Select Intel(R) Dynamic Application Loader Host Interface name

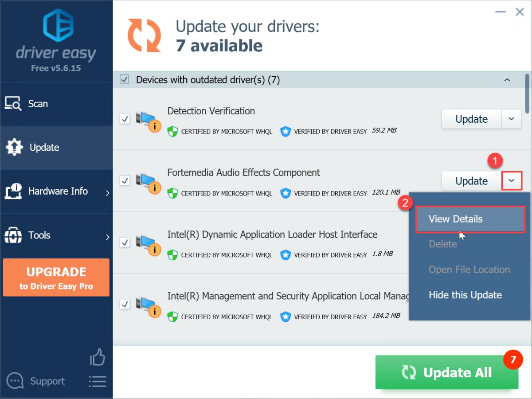coord(272,235)
